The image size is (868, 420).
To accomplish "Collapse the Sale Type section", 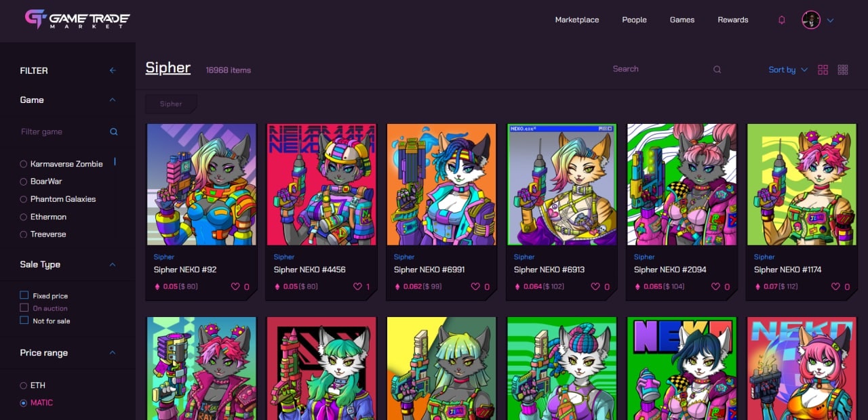I will pyautogui.click(x=113, y=264).
